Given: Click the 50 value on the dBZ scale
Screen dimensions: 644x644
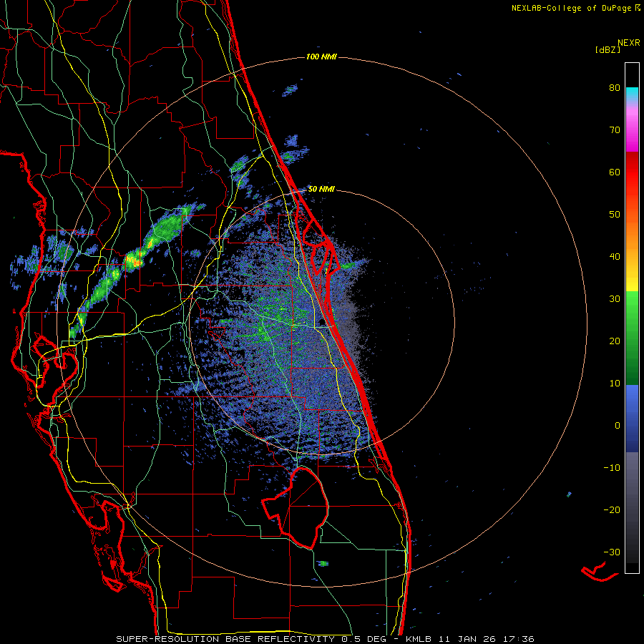Looking at the screenshot, I should click(x=615, y=215).
